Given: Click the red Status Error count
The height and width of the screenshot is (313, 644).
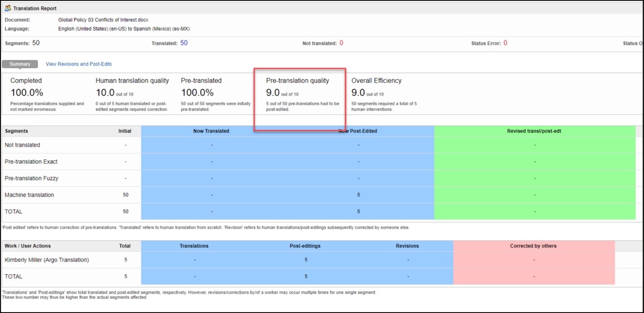Looking at the screenshot, I should pos(505,43).
